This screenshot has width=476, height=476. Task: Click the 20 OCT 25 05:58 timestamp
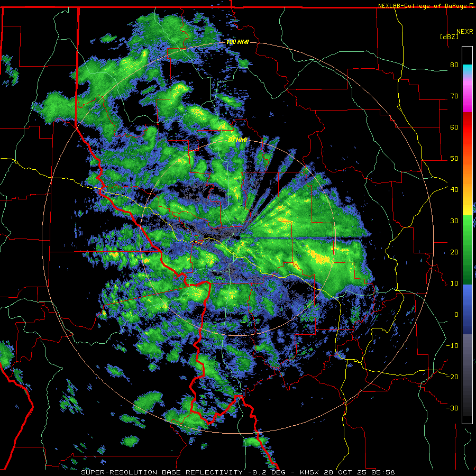pos(359,472)
